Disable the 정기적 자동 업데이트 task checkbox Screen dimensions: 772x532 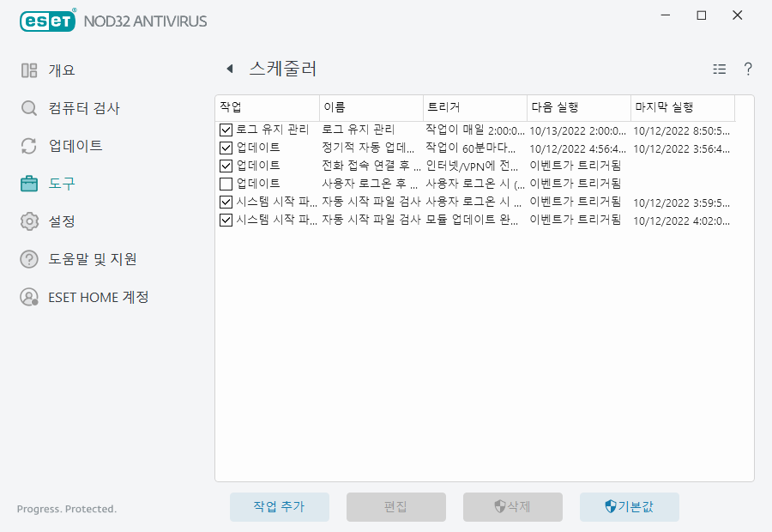(x=226, y=146)
